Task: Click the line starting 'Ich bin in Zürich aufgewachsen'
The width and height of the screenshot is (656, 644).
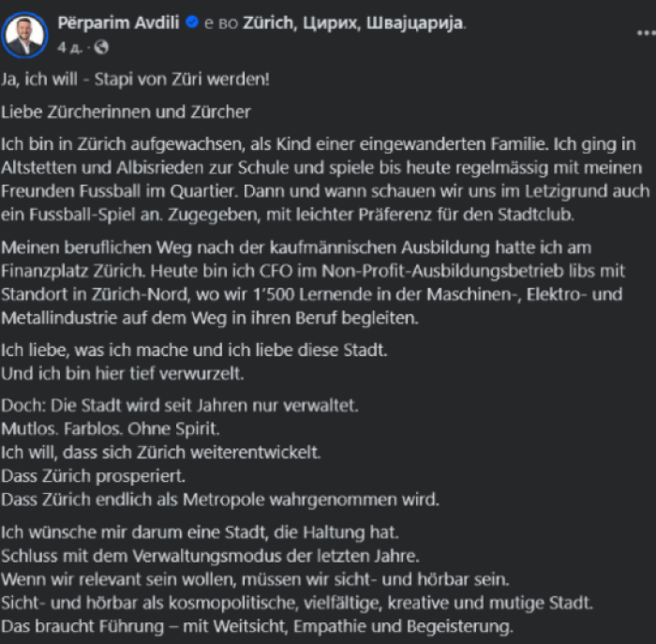Action: (x=319, y=144)
